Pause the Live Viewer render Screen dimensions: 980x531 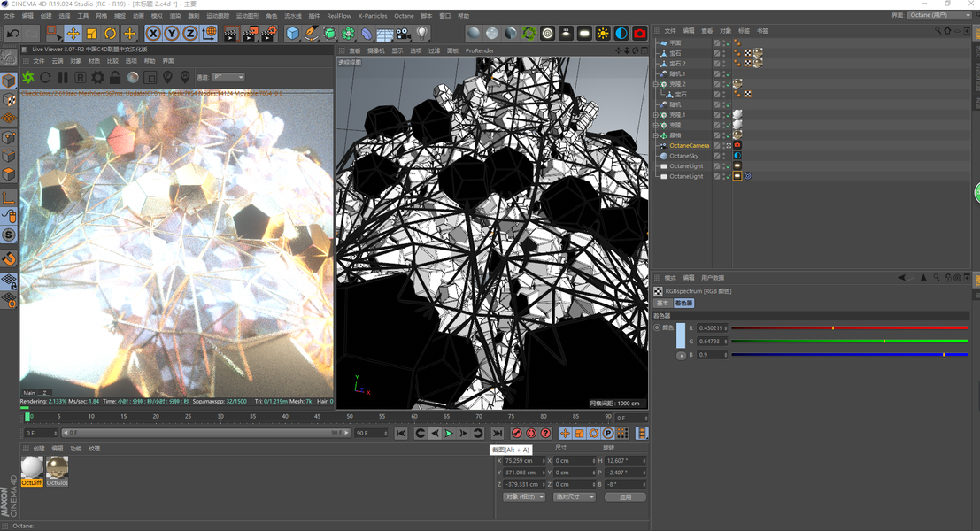coord(63,78)
